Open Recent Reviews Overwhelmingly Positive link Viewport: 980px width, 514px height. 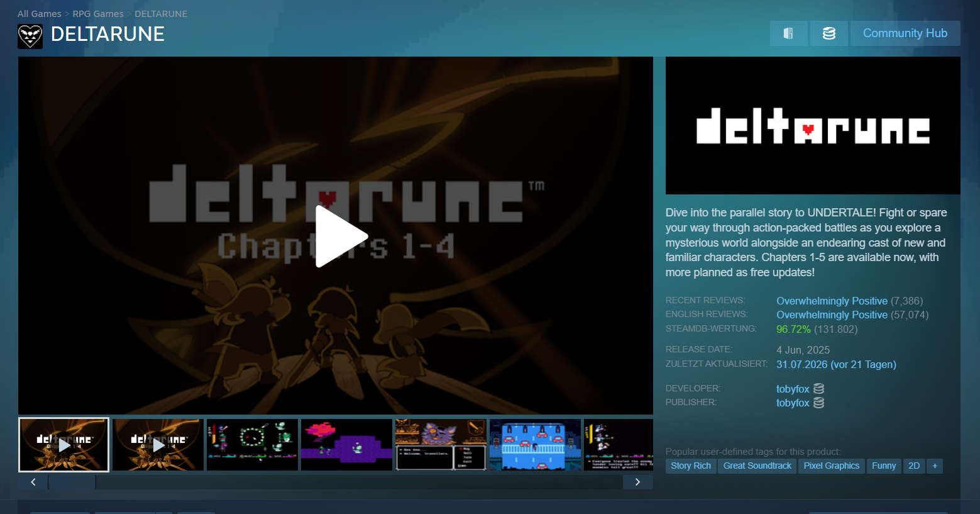832,301
